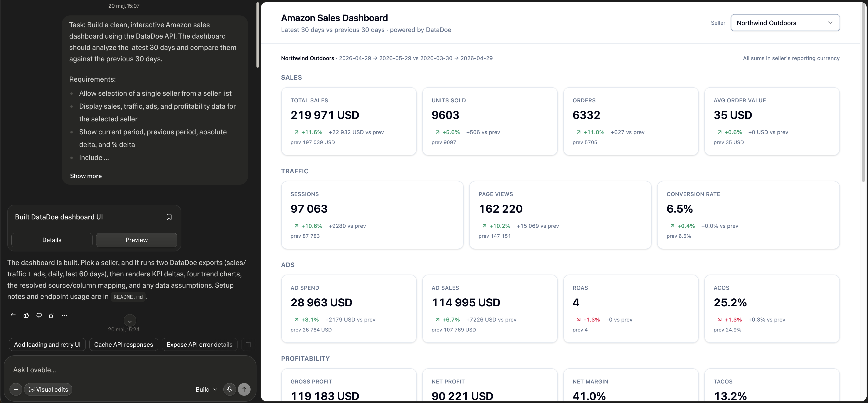This screenshot has height=403, width=868.
Task: Click the NET PROFIT card label
Action: click(x=448, y=382)
